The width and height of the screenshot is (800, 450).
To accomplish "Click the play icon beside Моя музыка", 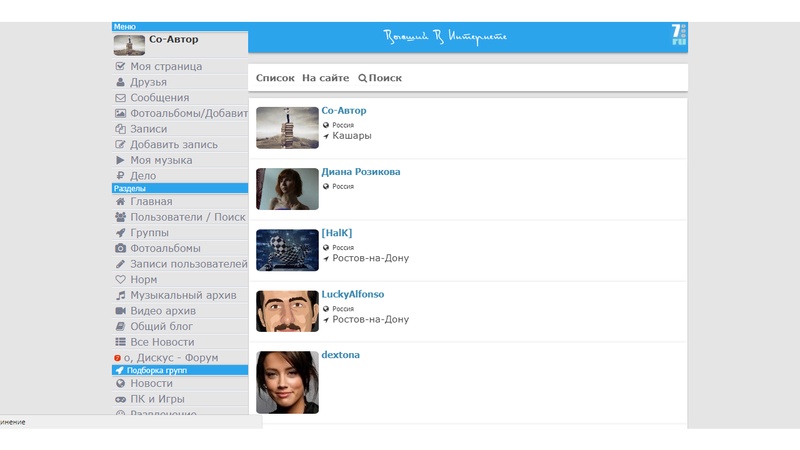I will click(121, 160).
